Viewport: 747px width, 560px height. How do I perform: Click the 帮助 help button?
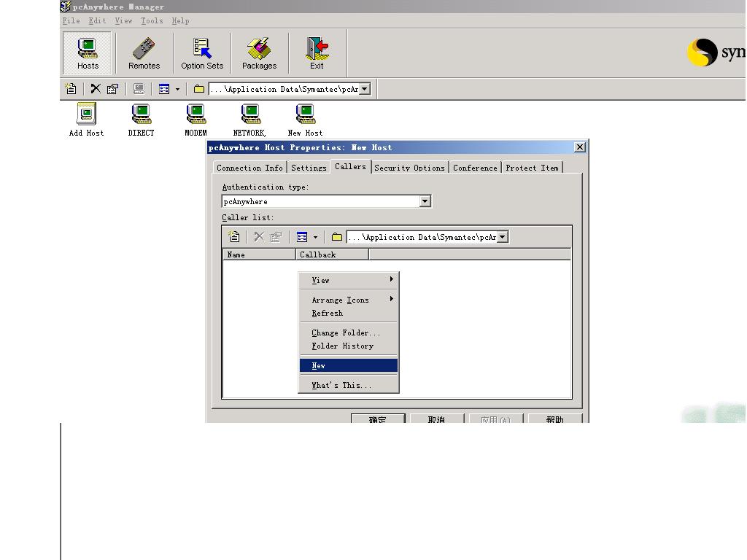555,419
